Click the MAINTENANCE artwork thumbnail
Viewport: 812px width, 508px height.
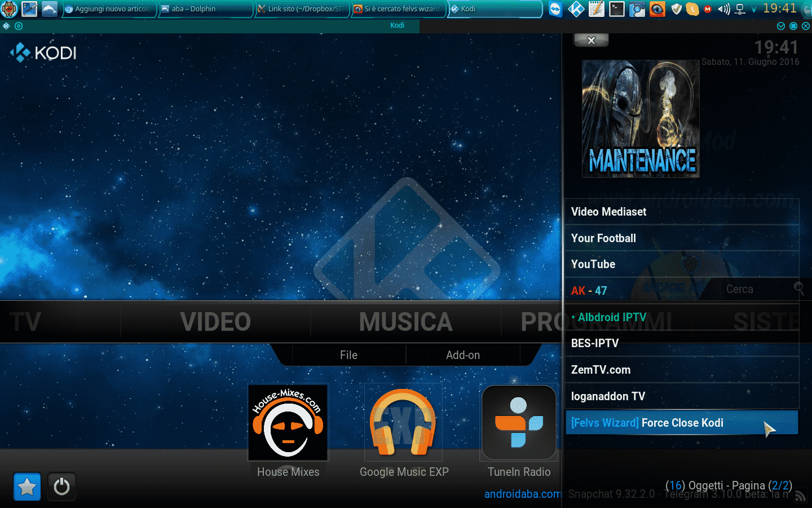[641, 119]
